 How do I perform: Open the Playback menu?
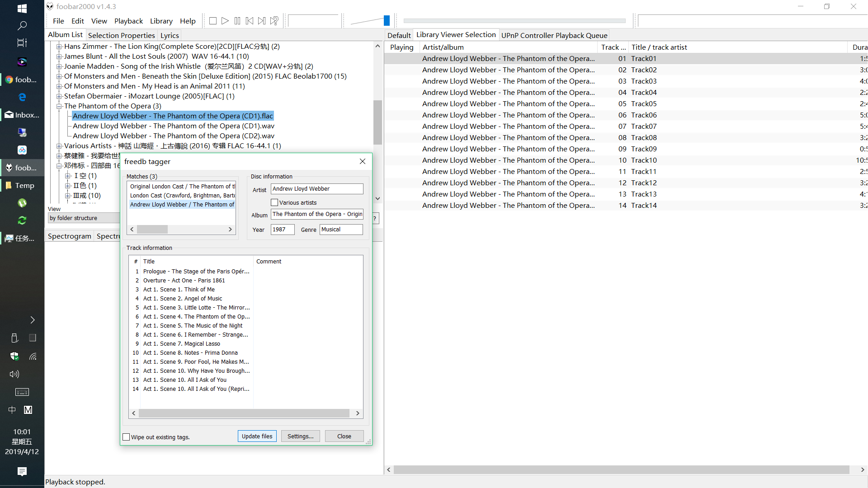click(128, 21)
